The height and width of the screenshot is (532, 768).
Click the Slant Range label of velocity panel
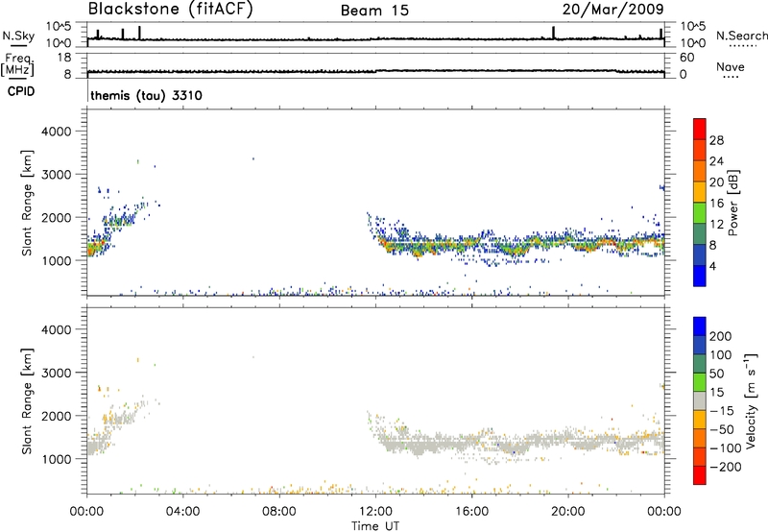[27, 400]
